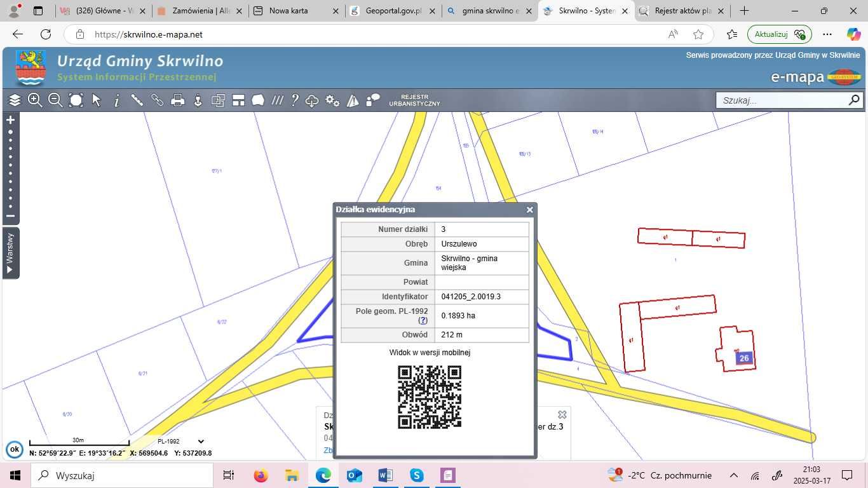Reload the page with refresh button
Screen dimensions: 868x488
[x=46, y=34]
